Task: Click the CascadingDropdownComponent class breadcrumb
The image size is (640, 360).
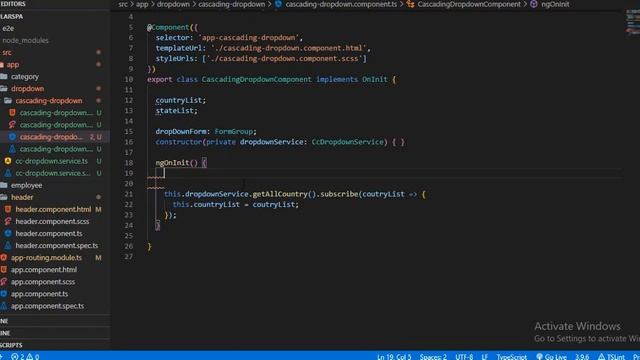Action: [x=464, y=4]
